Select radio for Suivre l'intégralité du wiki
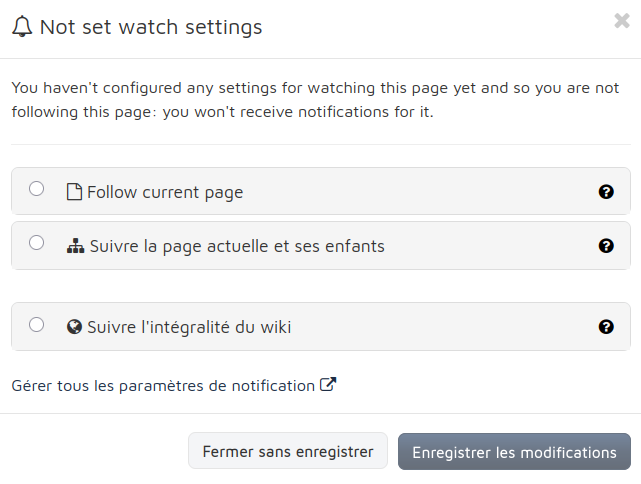The width and height of the screenshot is (641, 484). click(36, 325)
